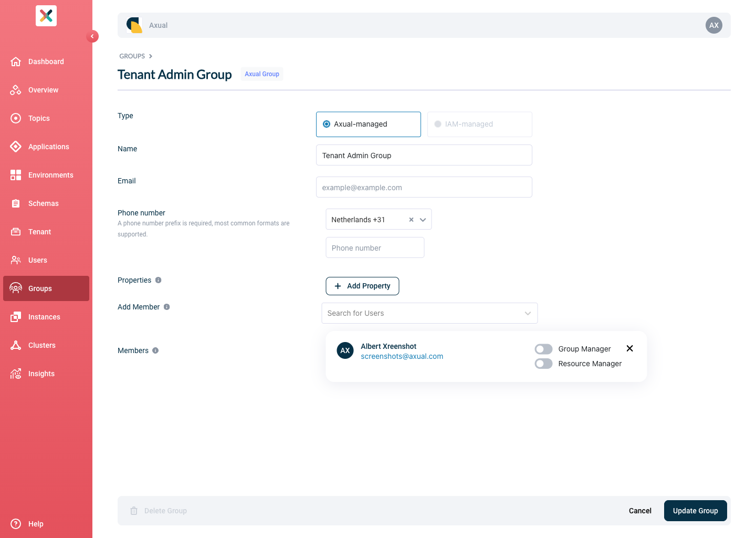The width and height of the screenshot is (756, 538).
Task: Go to the Users page
Action: pyautogui.click(x=46, y=260)
